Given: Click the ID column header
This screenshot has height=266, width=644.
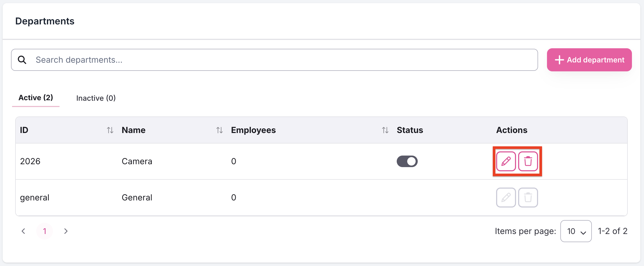Looking at the screenshot, I should click(x=24, y=130).
